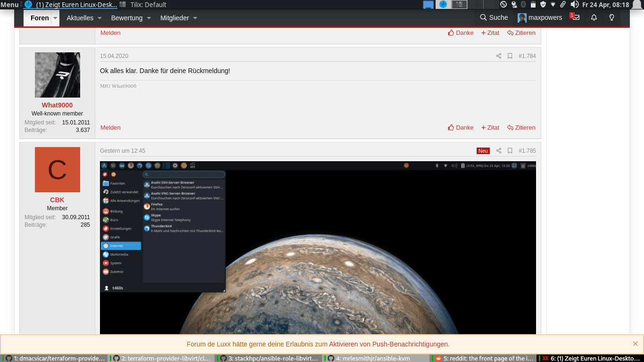Image resolution: width=644 pixels, height=362 pixels.
Task: Switch to tab 6 Zeigt Euren Linux-Desktop
Action: point(590,358)
